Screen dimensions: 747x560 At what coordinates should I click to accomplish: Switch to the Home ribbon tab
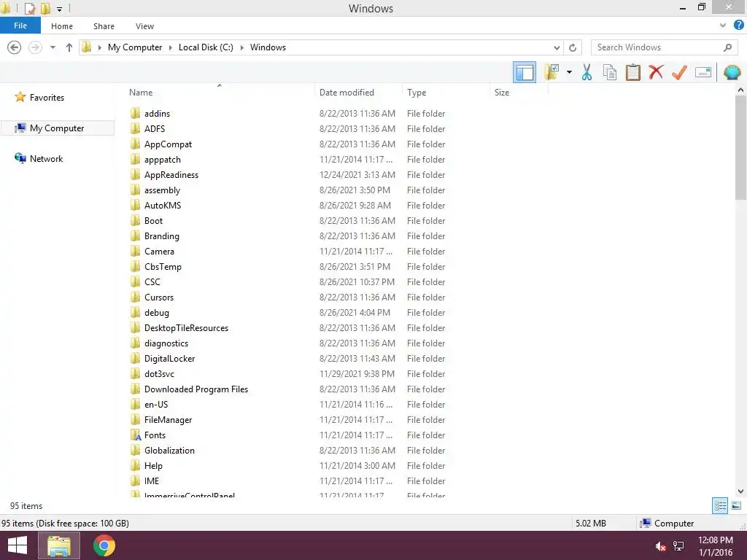[62, 26]
